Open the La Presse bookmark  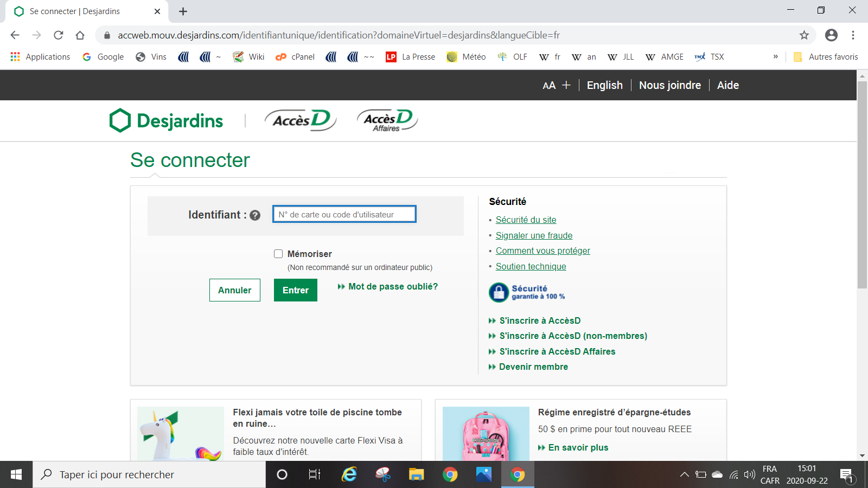pyautogui.click(x=411, y=57)
